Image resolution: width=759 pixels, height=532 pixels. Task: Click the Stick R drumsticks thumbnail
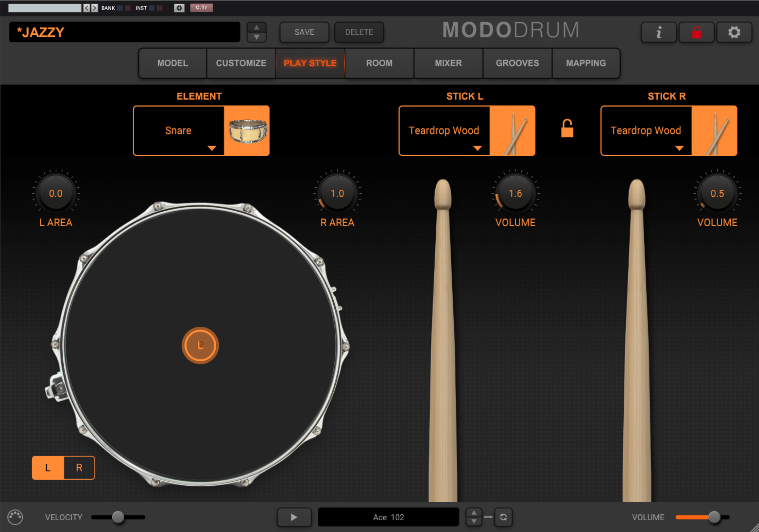tap(714, 131)
